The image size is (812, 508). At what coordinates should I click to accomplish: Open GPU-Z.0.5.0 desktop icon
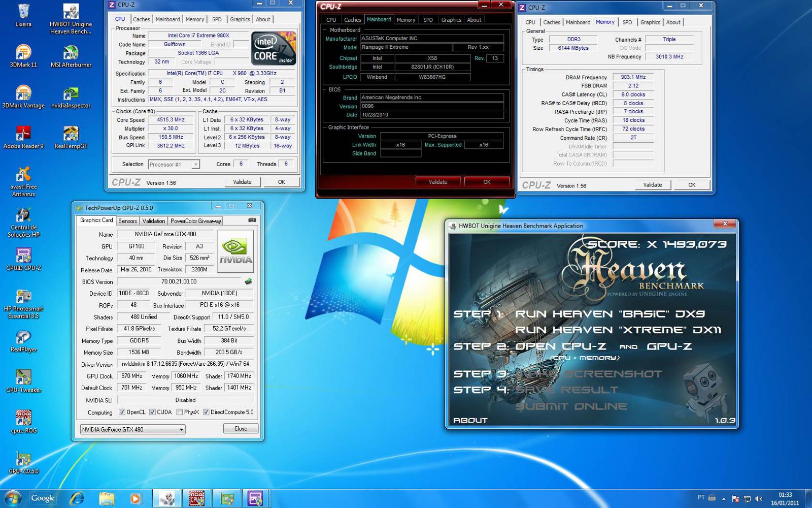[23, 462]
